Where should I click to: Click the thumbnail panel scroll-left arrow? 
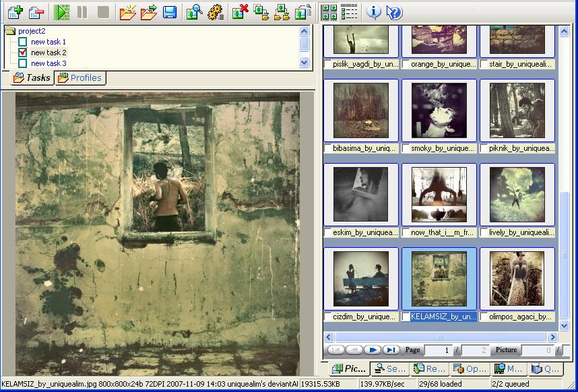[329, 337]
